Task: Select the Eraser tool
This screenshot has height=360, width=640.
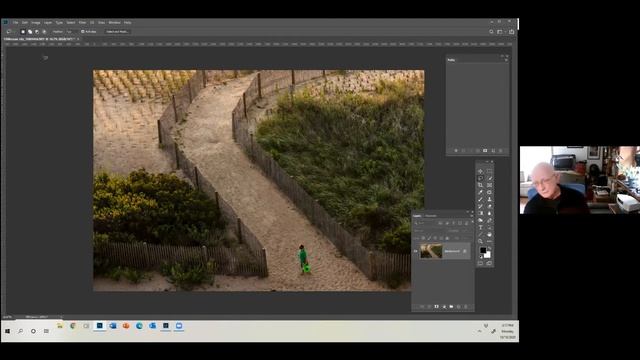Action: click(489, 206)
